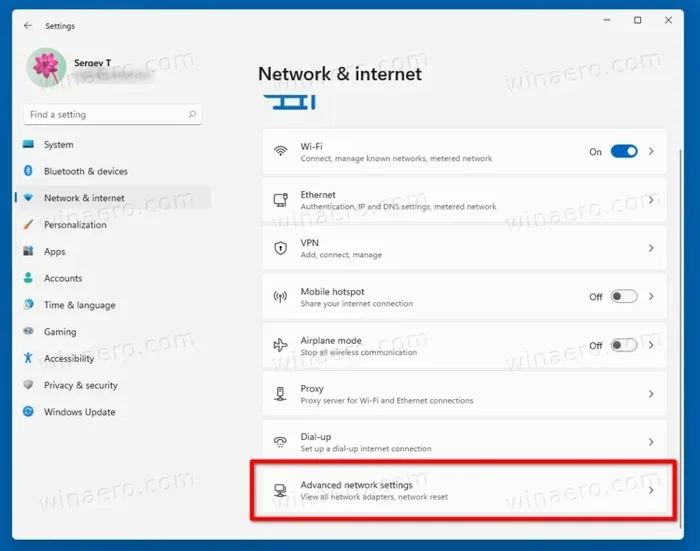Click the Windows Update icon
700x551 pixels.
coord(28,411)
